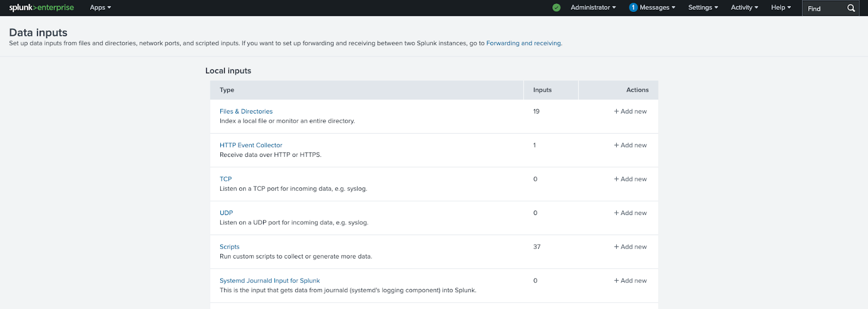Follow the Forwarding and receiving link
The width and height of the screenshot is (868, 309).
coord(524,43)
